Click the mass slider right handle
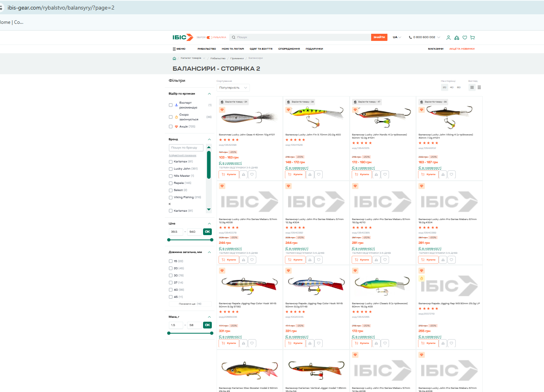The height and width of the screenshot is (392, 544). coord(212,333)
